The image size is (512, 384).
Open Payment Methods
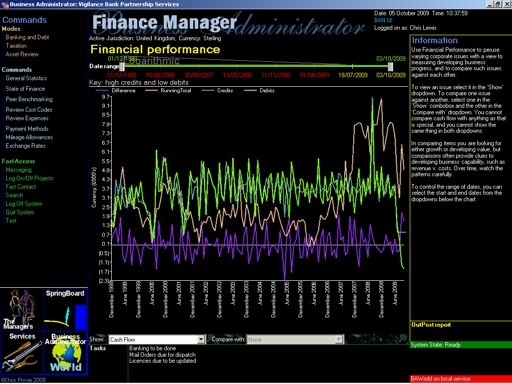(x=27, y=129)
